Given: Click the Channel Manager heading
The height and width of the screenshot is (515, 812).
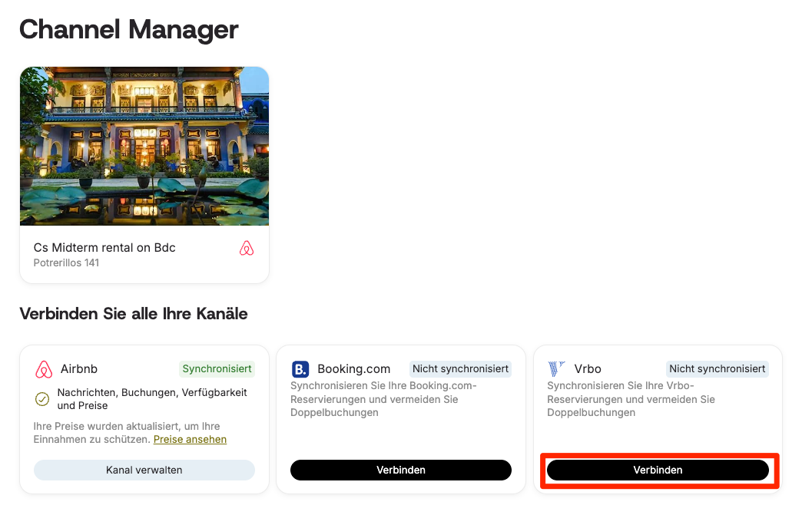Looking at the screenshot, I should [129, 29].
